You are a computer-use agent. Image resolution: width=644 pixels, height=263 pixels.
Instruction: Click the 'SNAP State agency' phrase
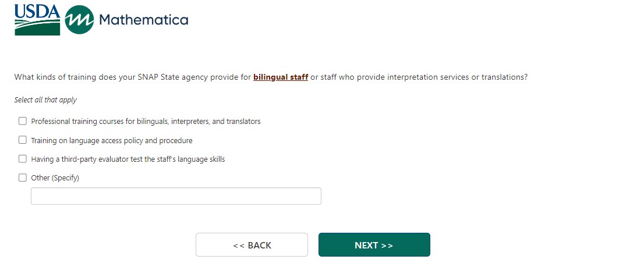(x=177, y=77)
